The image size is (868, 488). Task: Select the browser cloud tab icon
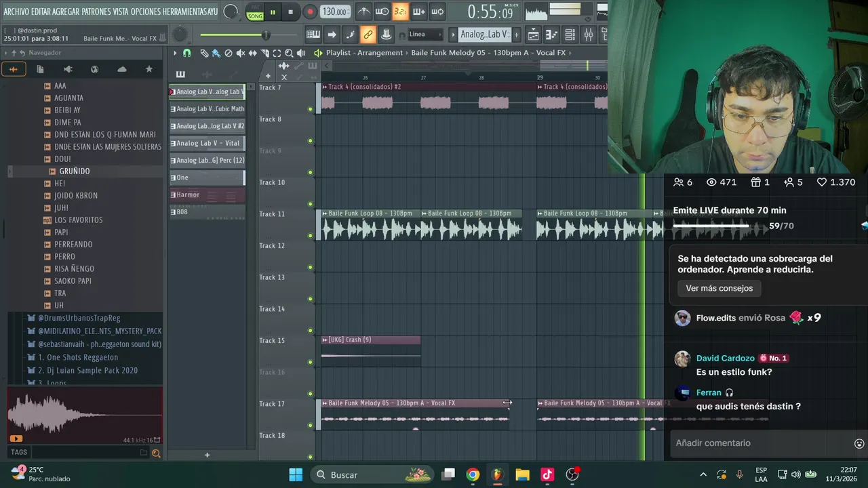coord(121,69)
